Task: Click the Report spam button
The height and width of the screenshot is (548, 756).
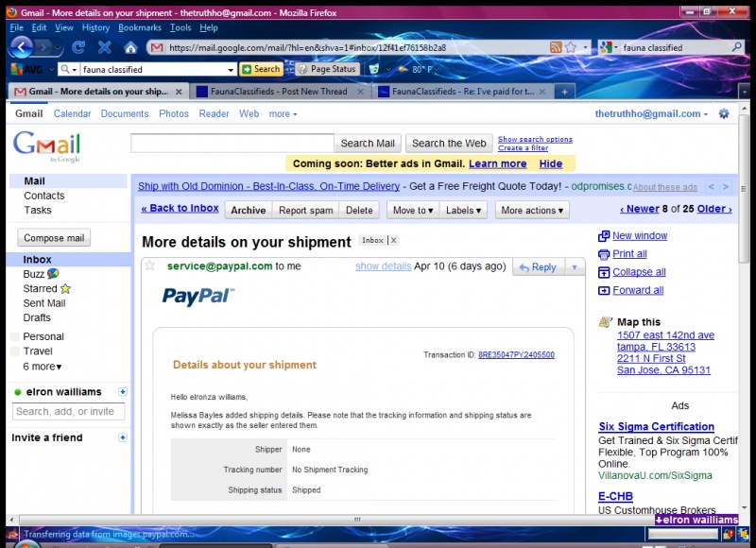Action: pyautogui.click(x=305, y=210)
